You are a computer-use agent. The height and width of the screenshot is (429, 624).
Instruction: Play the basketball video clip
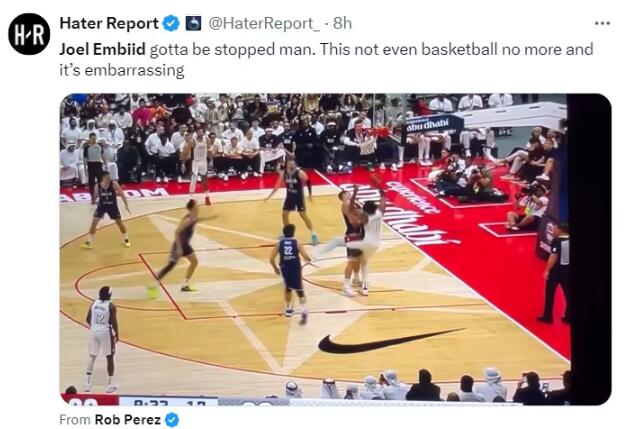[x=335, y=249]
